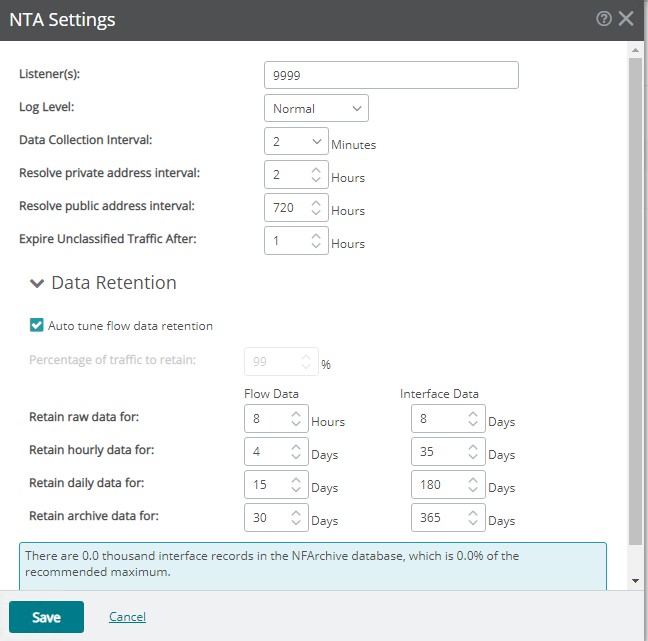The height and width of the screenshot is (641, 648).
Task: Increase Interface Data hourly retention days
Action: (x=473, y=448)
